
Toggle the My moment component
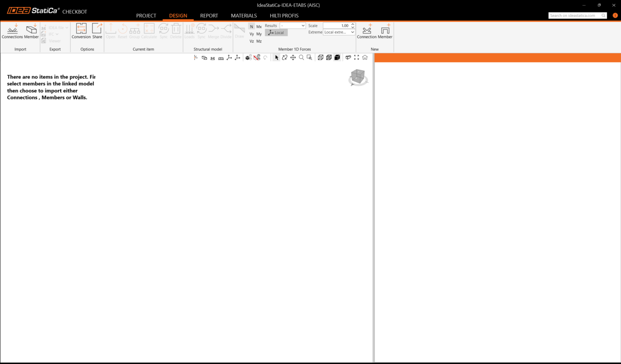click(x=259, y=34)
